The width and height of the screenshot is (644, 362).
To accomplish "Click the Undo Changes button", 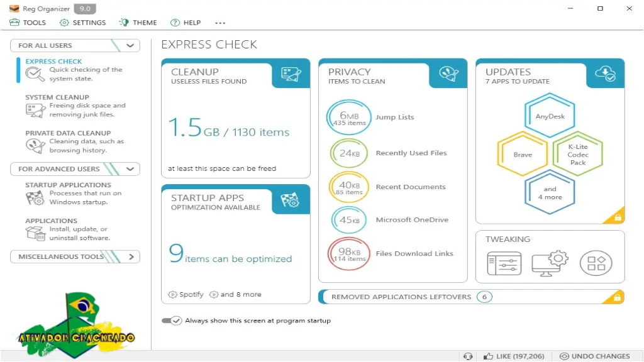I will pos(595,356).
